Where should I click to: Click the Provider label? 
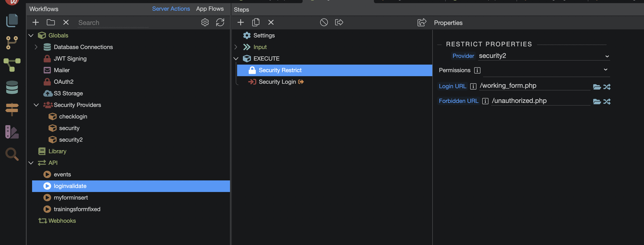coord(463,56)
